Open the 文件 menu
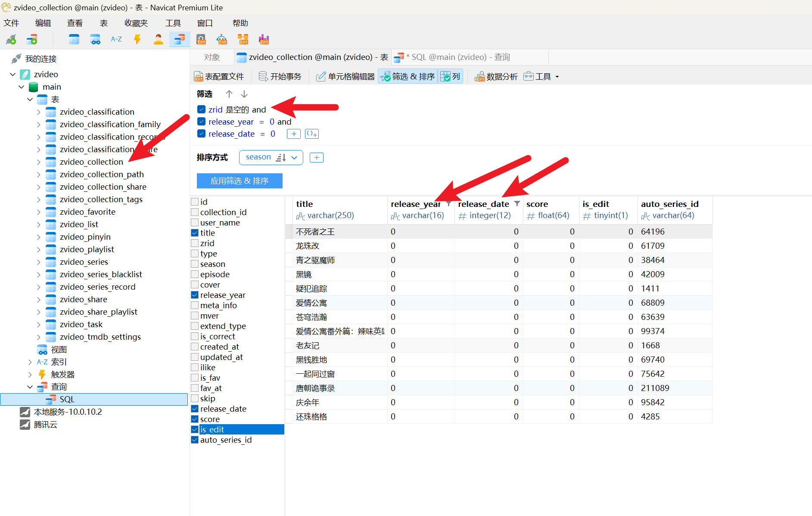The image size is (812, 516). (12, 23)
